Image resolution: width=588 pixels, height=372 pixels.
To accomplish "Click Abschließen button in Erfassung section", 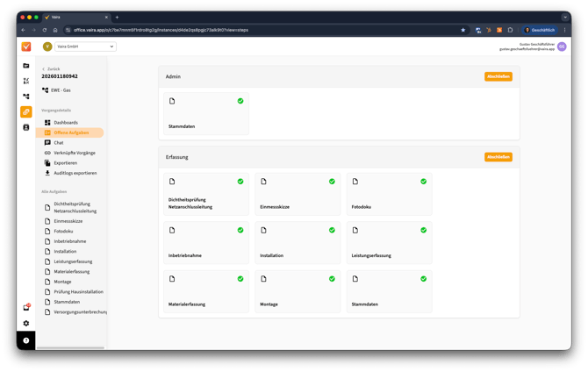I will (x=498, y=157).
